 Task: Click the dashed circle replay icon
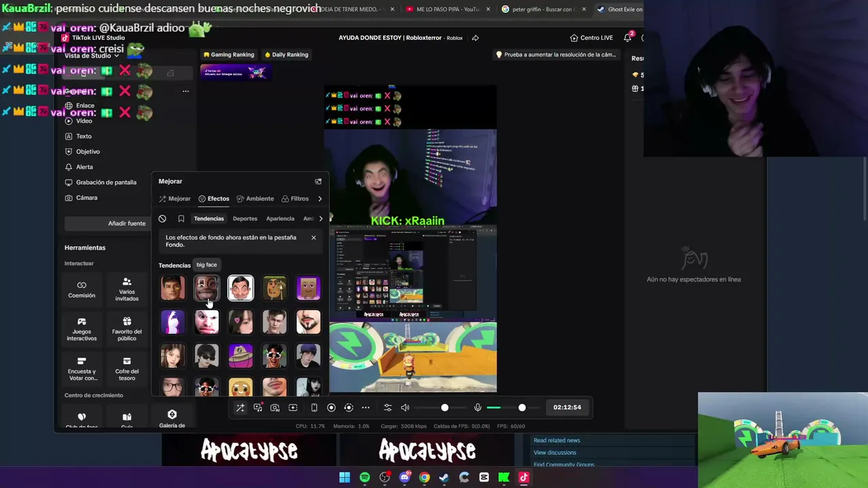349,407
